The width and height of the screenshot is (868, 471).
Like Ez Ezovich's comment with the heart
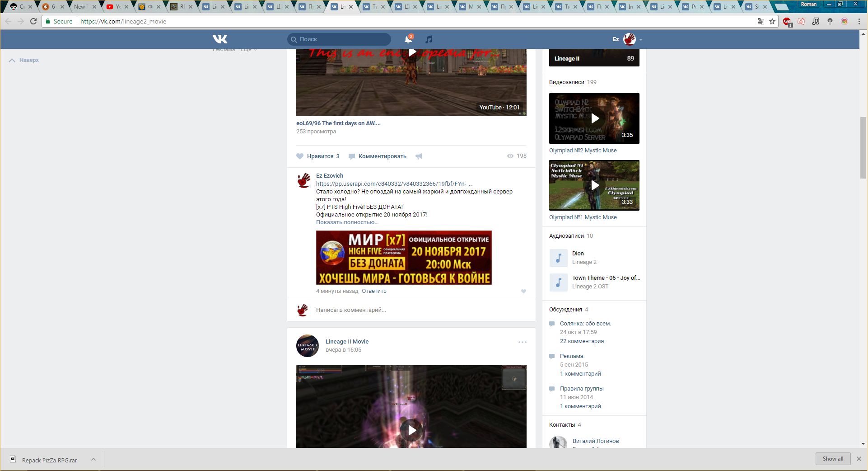pos(523,292)
